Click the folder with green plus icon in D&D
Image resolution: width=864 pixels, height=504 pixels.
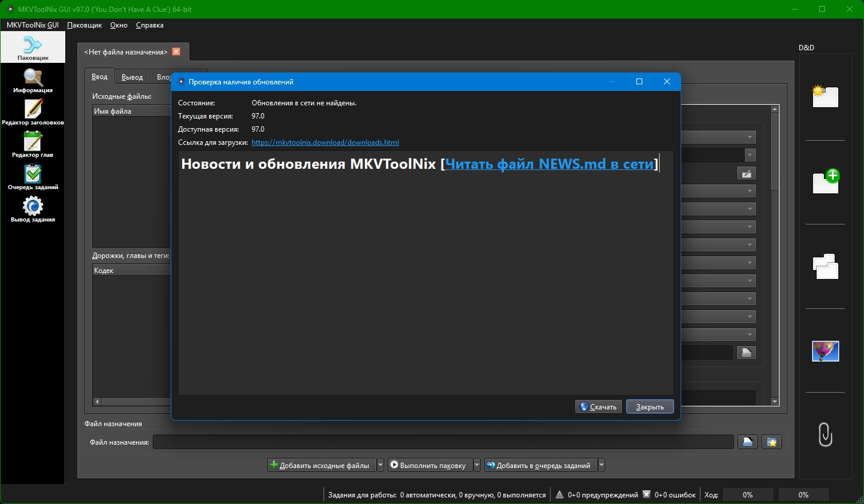[826, 181]
